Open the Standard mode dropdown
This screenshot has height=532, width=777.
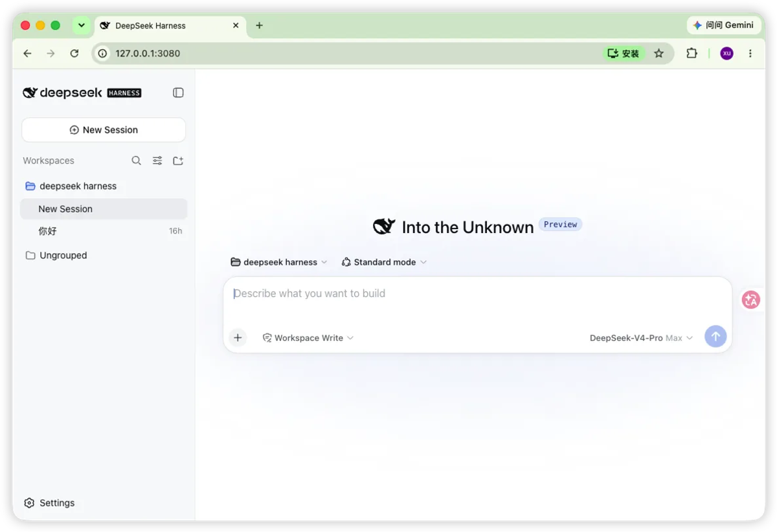tap(385, 262)
